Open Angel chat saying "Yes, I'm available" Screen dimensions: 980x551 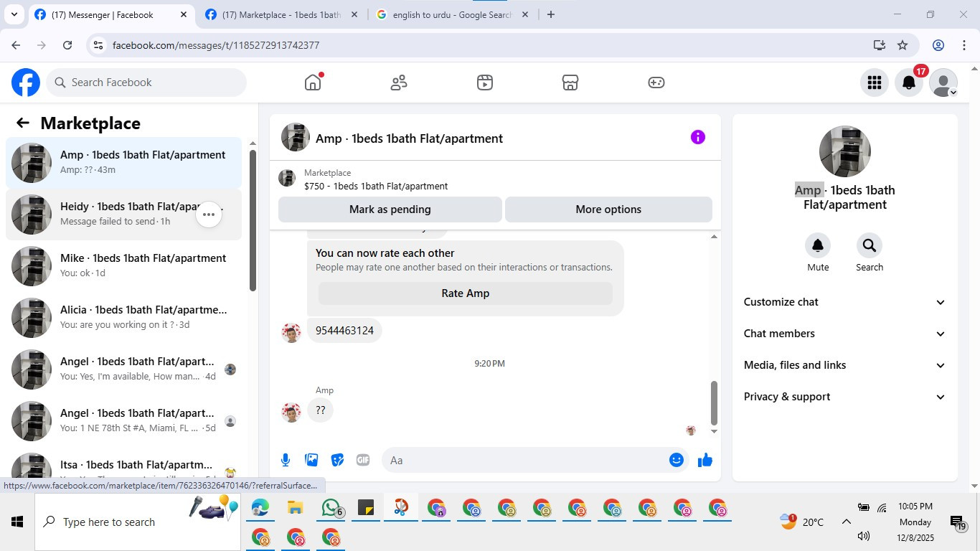tap(124, 369)
